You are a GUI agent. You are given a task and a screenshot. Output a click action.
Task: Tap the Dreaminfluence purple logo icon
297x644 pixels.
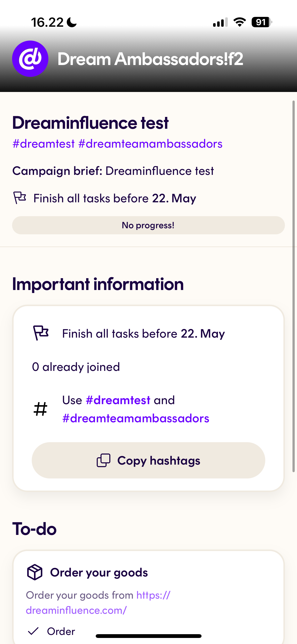(x=30, y=59)
